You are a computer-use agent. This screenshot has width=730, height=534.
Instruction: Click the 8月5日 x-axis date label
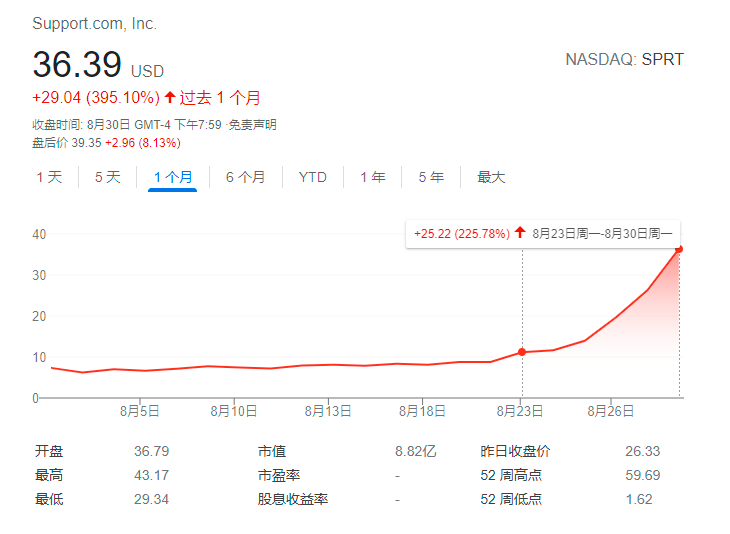140,411
